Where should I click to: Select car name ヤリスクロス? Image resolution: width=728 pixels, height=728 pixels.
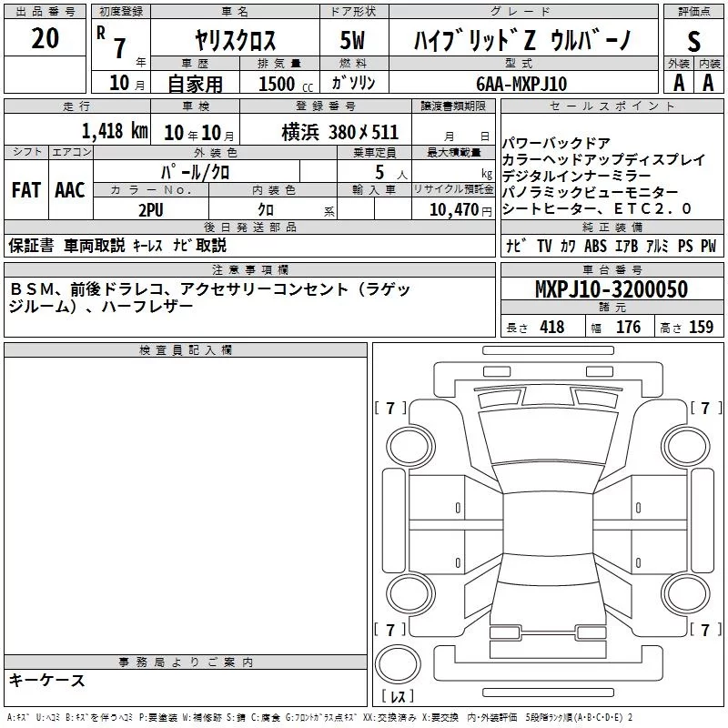[235, 40]
